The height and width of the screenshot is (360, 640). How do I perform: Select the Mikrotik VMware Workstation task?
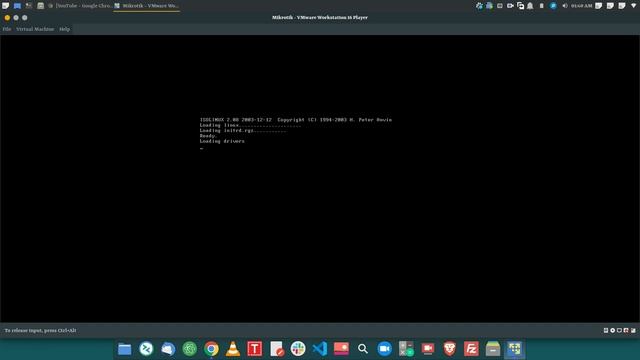tap(147, 6)
